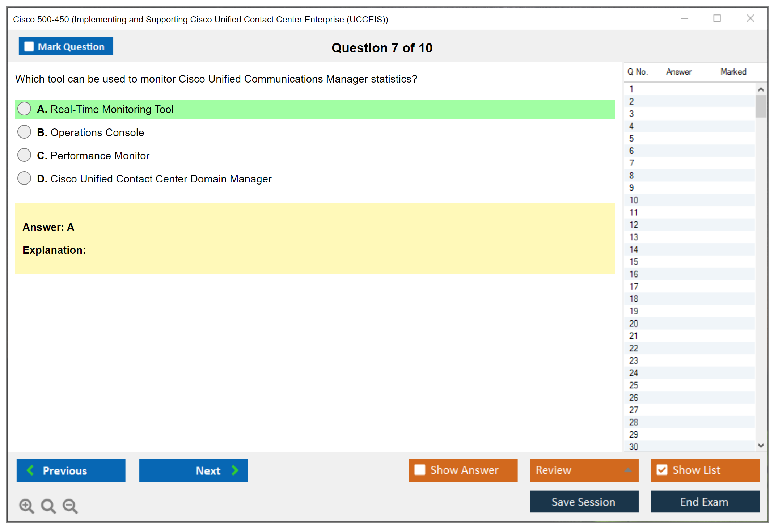This screenshot has height=532, width=778.
Task: Uncheck the Show List checkbox
Action: (x=662, y=470)
